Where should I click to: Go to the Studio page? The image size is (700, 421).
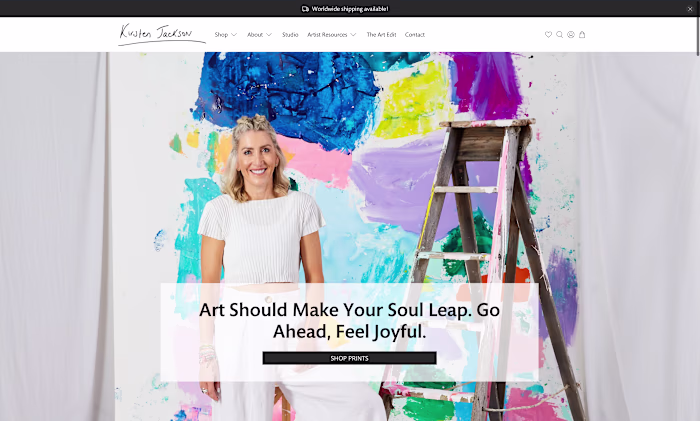pos(290,34)
